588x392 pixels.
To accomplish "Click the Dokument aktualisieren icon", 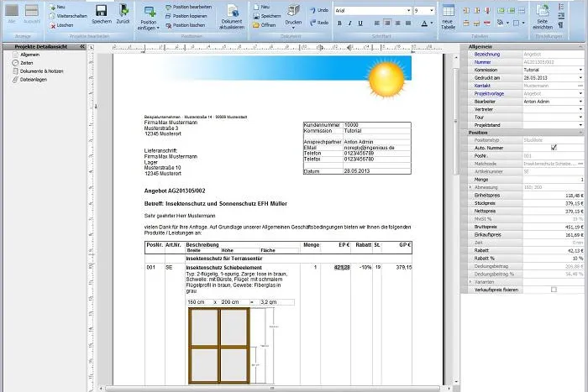I will click(232, 11).
